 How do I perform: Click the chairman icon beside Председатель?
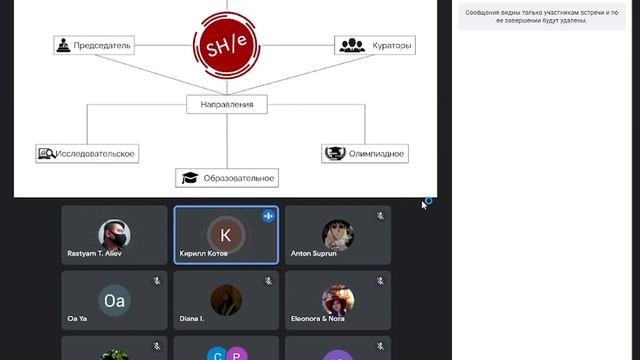[63, 45]
